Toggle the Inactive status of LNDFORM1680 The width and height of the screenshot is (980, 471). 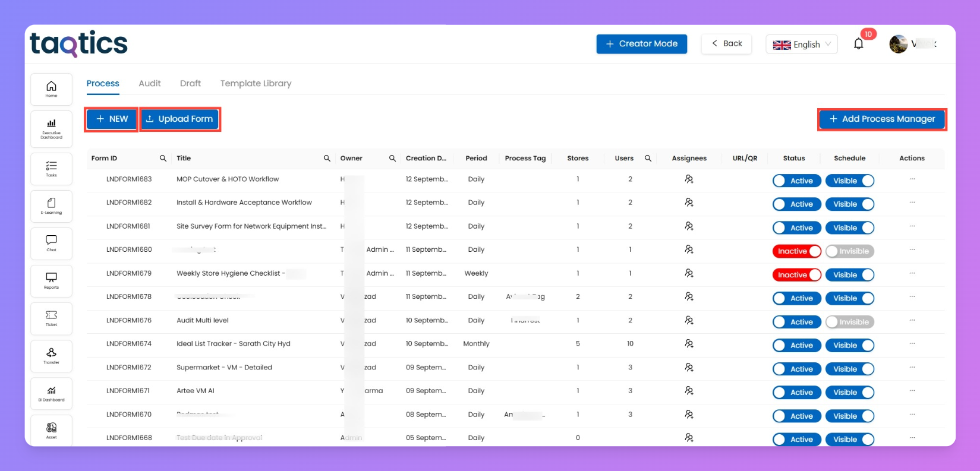click(x=796, y=252)
